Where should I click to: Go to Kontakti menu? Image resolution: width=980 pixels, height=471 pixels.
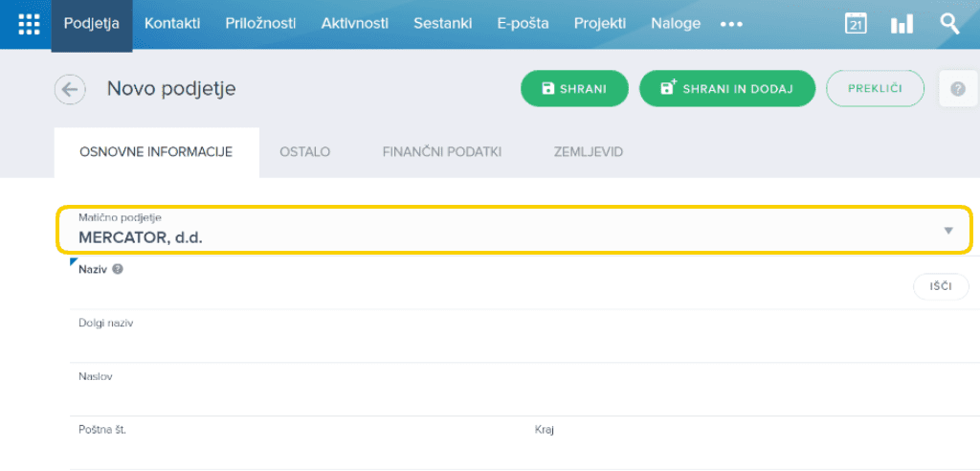pyautogui.click(x=172, y=24)
